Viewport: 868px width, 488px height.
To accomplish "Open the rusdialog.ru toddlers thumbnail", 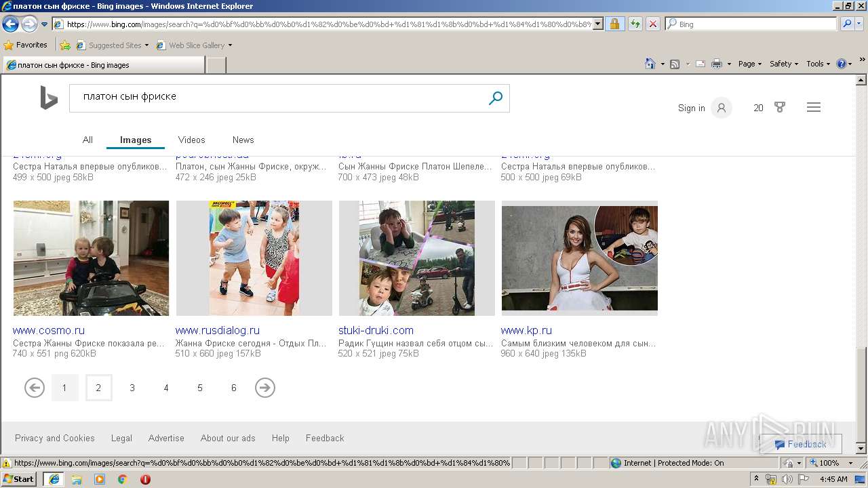I will pyautogui.click(x=254, y=258).
